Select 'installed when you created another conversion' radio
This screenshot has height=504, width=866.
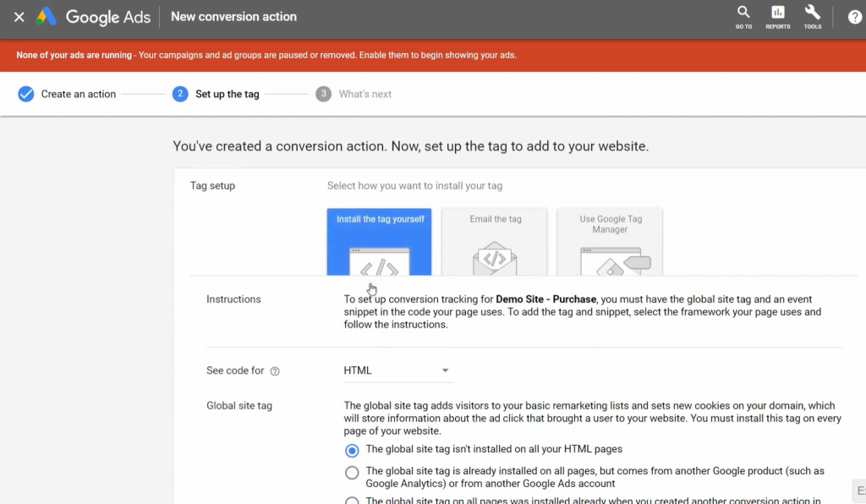352,501
